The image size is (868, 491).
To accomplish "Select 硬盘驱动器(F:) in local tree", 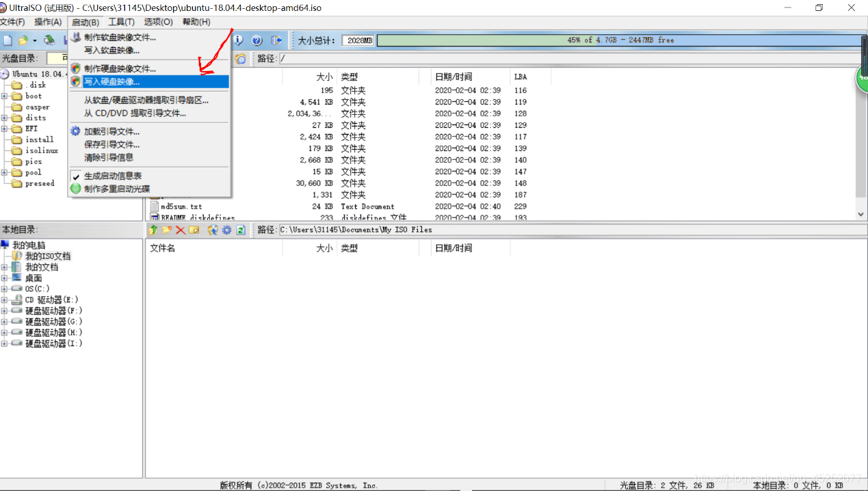I will (54, 311).
